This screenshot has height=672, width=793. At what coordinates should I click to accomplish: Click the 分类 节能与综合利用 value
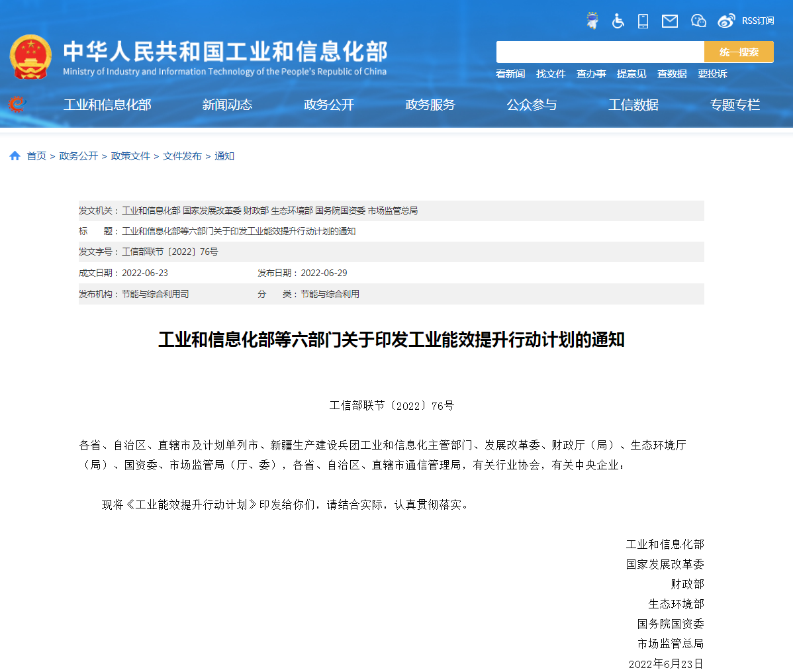point(330,294)
